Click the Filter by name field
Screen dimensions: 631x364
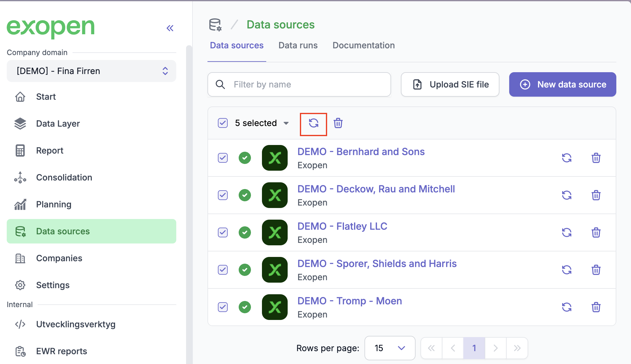tap(299, 84)
